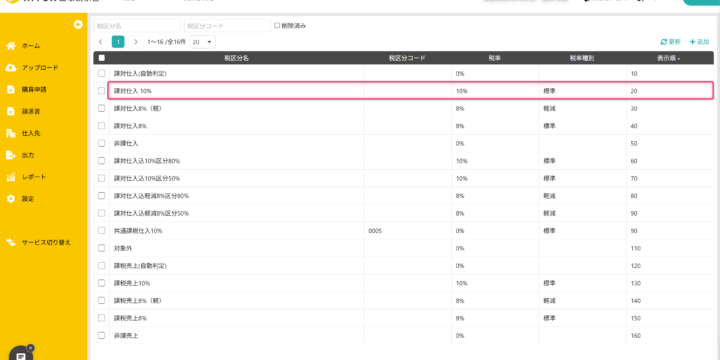Screen dimensions: 720x360
Task: Focus the 税区分名 search field
Action: pyautogui.click(x=137, y=26)
